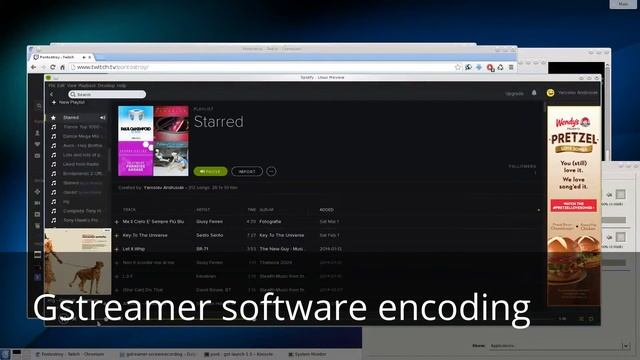Go back in Chromium with the back arrow
The height and width of the screenshot is (360, 640).
click(33, 67)
